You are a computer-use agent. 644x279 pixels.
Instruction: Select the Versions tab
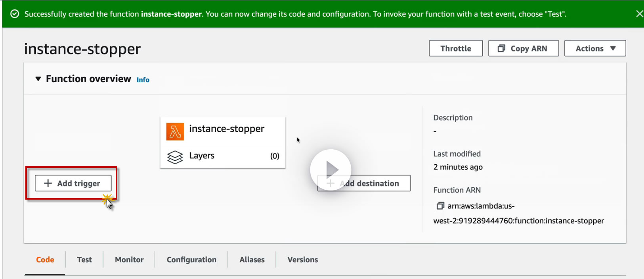[303, 260]
